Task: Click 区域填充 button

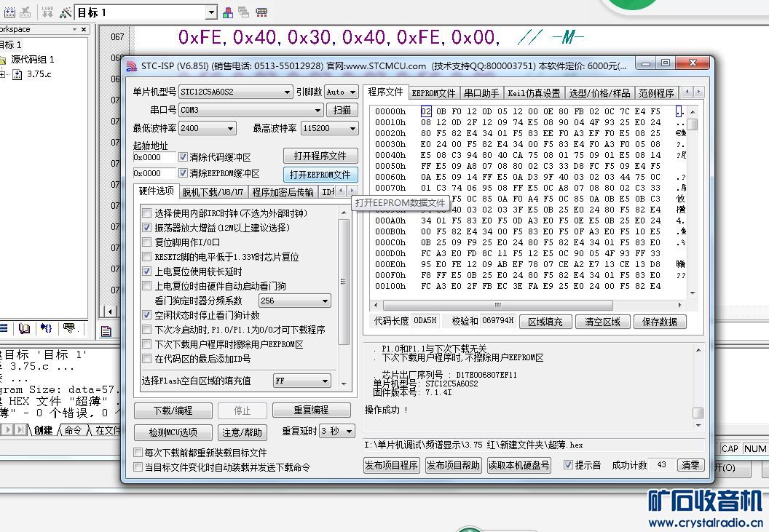Action: pyautogui.click(x=545, y=321)
